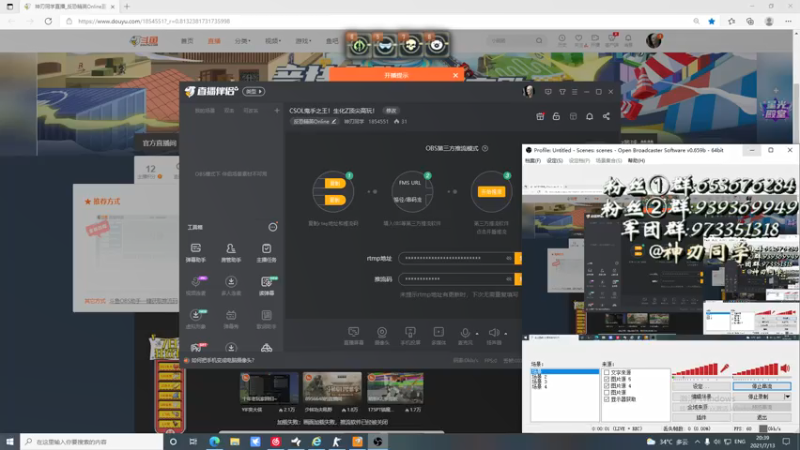Open Windows Start menu
This screenshot has width=800, height=450.
[x=10, y=442]
